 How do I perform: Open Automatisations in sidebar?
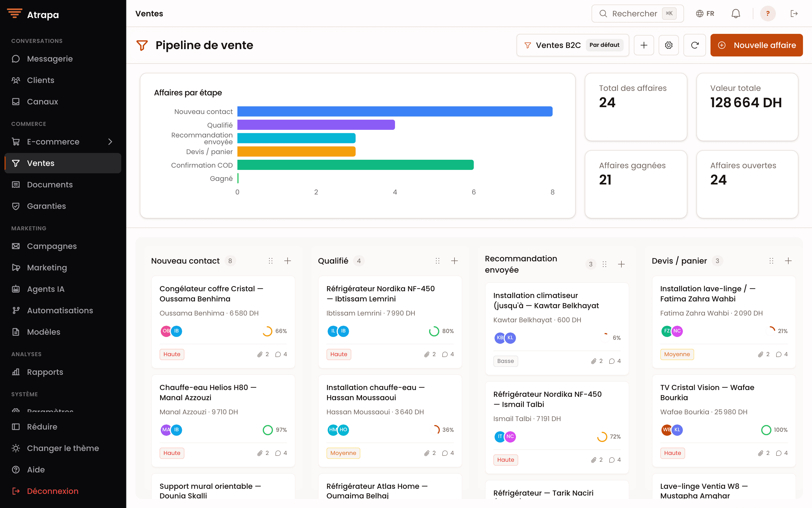pyautogui.click(x=63, y=310)
